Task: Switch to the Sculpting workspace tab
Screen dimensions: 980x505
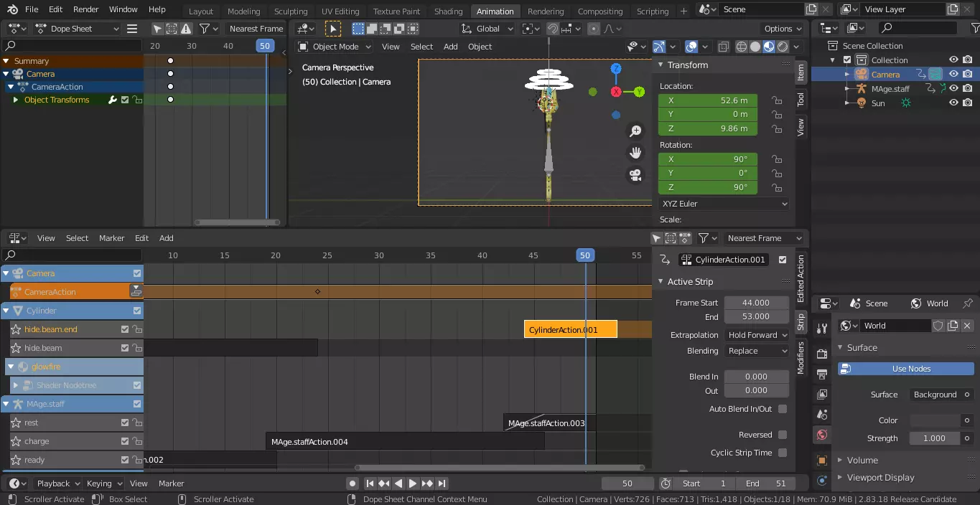Action: [291, 11]
